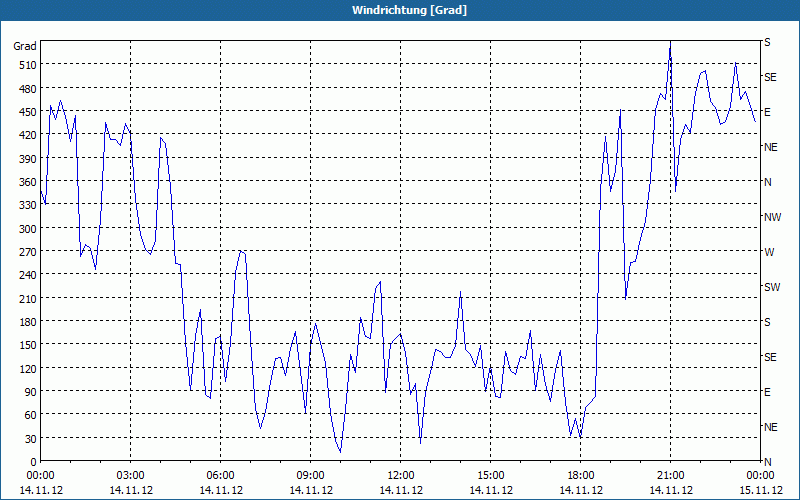The width and height of the screenshot is (800, 500).
Task: Select the 450 y-axis value
Action: pyautogui.click(x=28, y=112)
